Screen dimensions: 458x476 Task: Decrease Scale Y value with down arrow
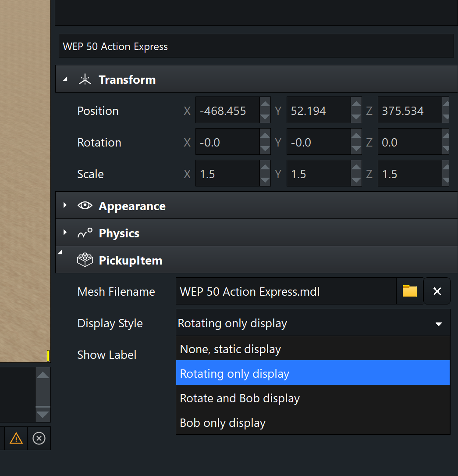[x=356, y=180]
